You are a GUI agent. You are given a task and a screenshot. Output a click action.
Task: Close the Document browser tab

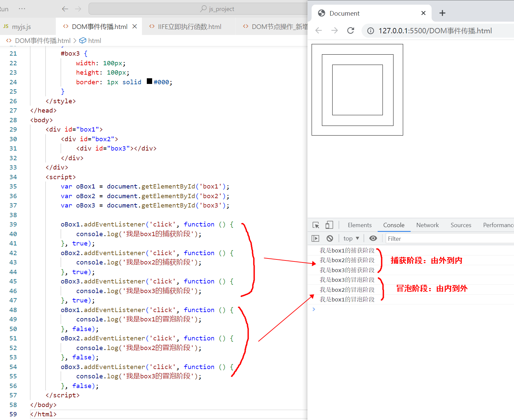click(x=423, y=13)
